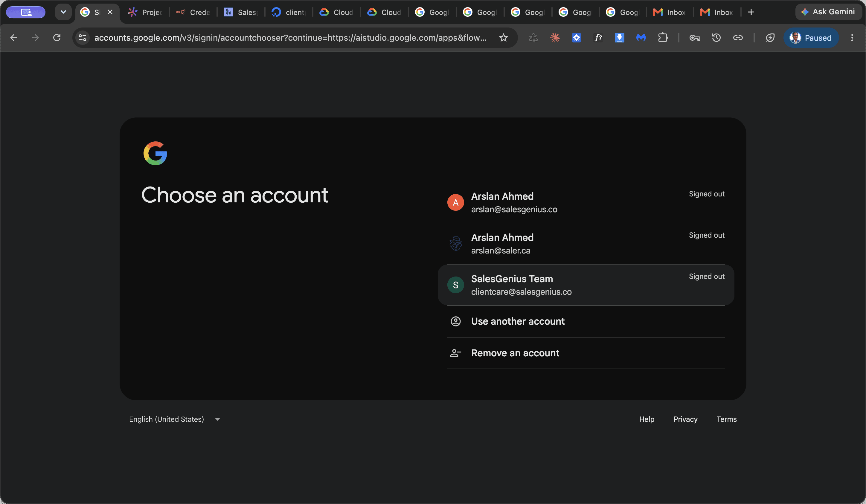This screenshot has width=866, height=504.
Task: Switch to the first Inbox Gmail tab
Action: 669,12
